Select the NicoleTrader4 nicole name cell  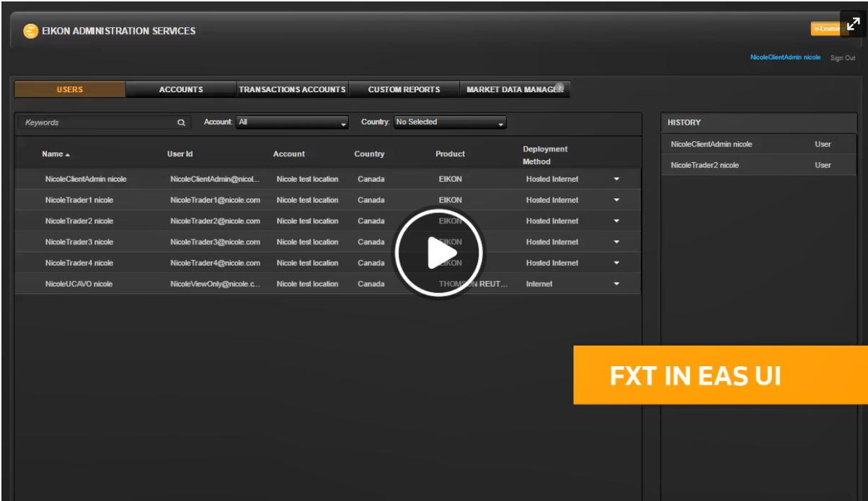point(79,262)
